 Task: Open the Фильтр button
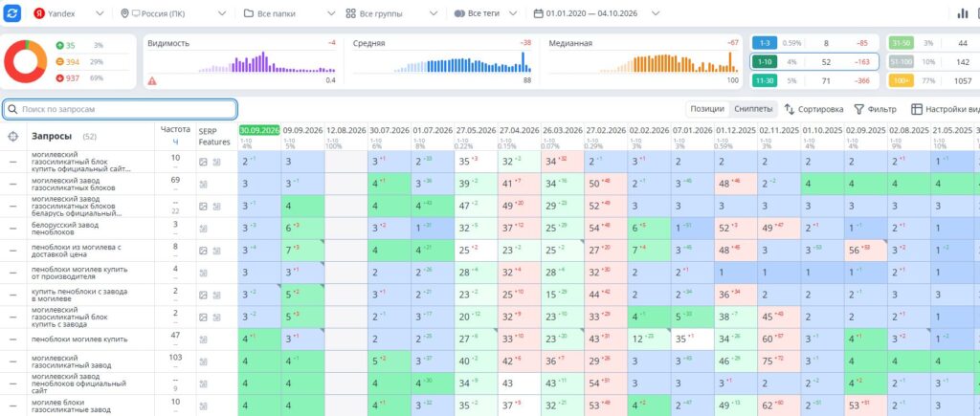[x=875, y=109]
